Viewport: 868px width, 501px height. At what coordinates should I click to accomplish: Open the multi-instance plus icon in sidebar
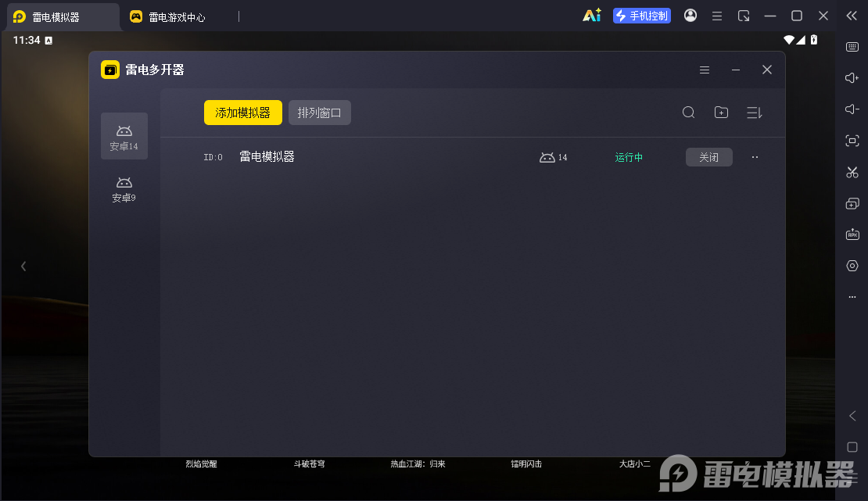click(x=852, y=204)
